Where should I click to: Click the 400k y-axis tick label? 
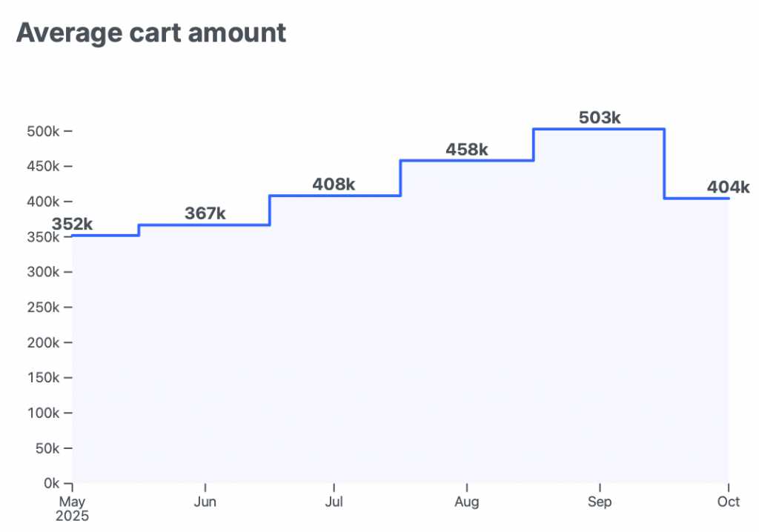[x=44, y=202]
